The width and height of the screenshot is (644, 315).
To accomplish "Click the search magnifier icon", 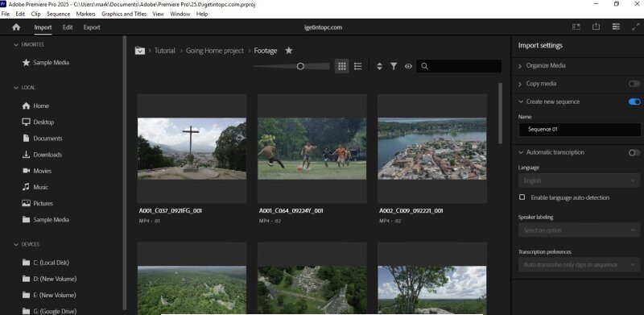I will pos(425,66).
